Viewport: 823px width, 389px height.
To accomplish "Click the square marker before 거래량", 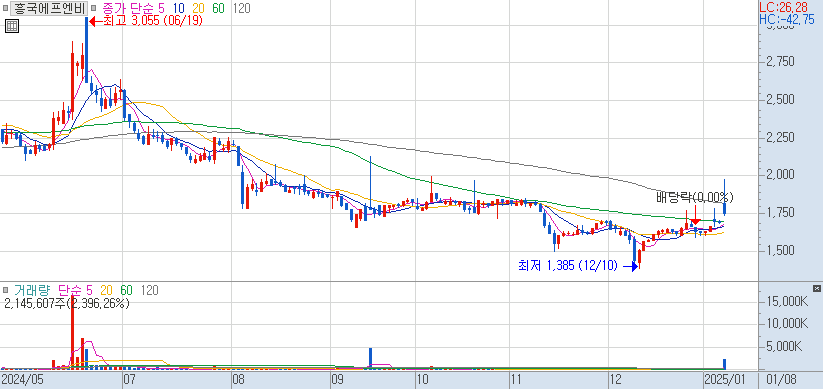I will pyautogui.click(x=5, y=290).
